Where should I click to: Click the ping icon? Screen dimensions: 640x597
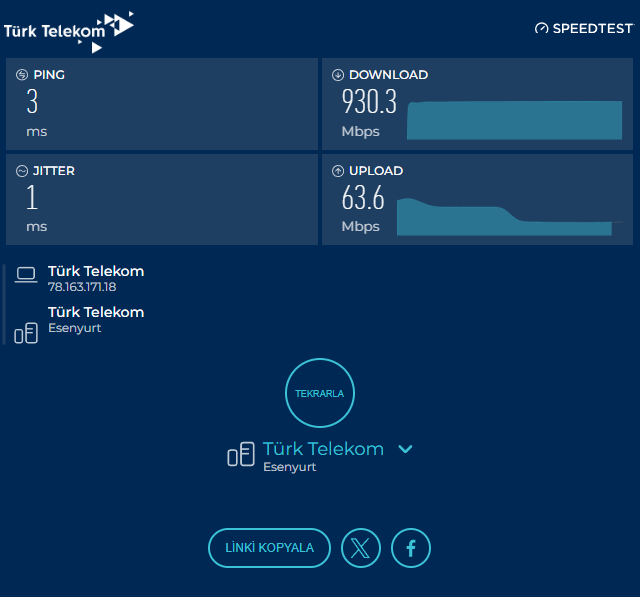[22, 75]
